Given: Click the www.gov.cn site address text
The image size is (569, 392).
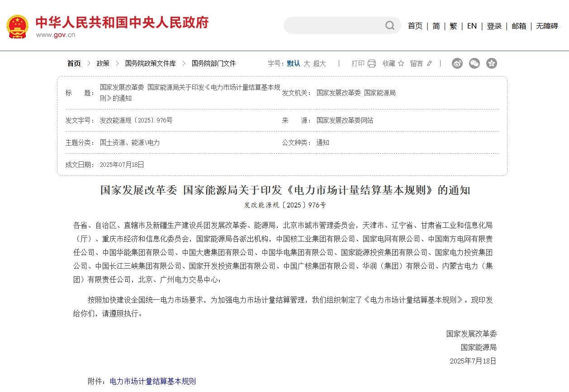Looking at the screenshot, I should tap(55, 35).
